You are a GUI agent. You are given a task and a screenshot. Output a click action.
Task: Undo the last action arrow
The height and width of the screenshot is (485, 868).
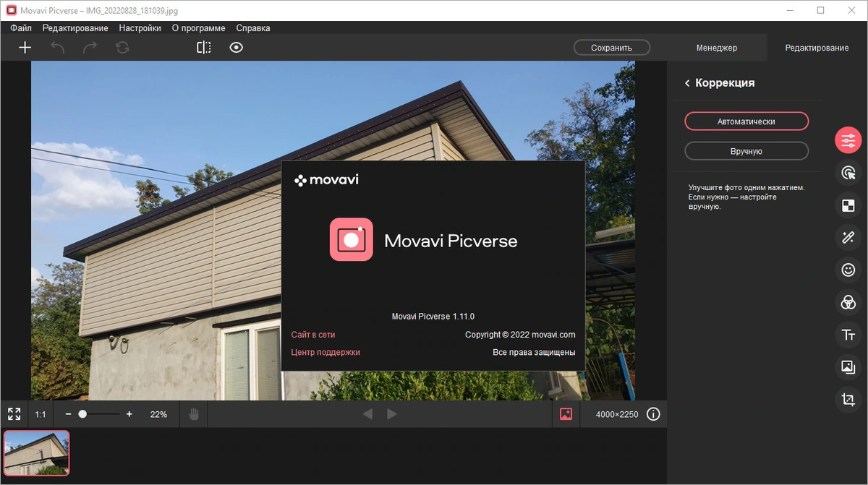point(57,48)
